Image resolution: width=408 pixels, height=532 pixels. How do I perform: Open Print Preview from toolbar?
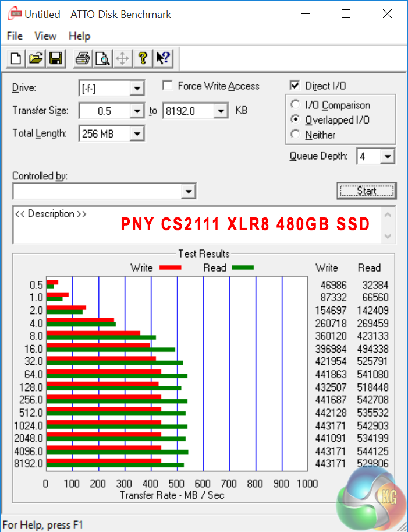102,58
